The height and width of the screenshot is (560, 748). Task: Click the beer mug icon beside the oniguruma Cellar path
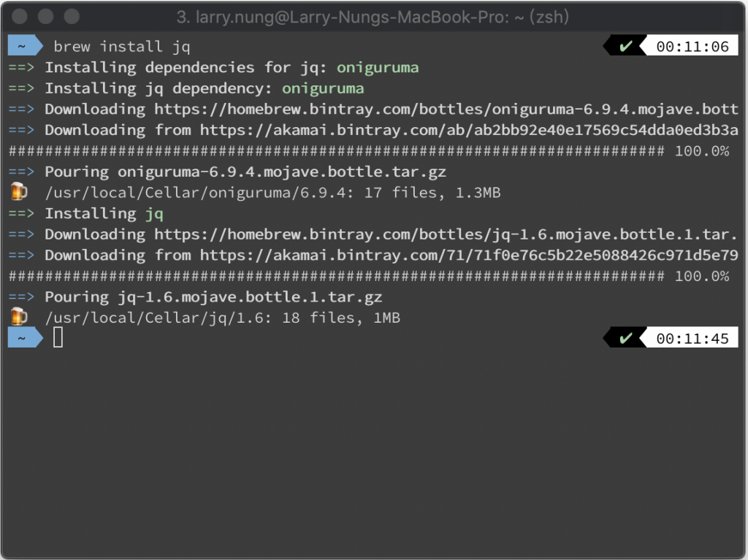(x=18, y=192)
